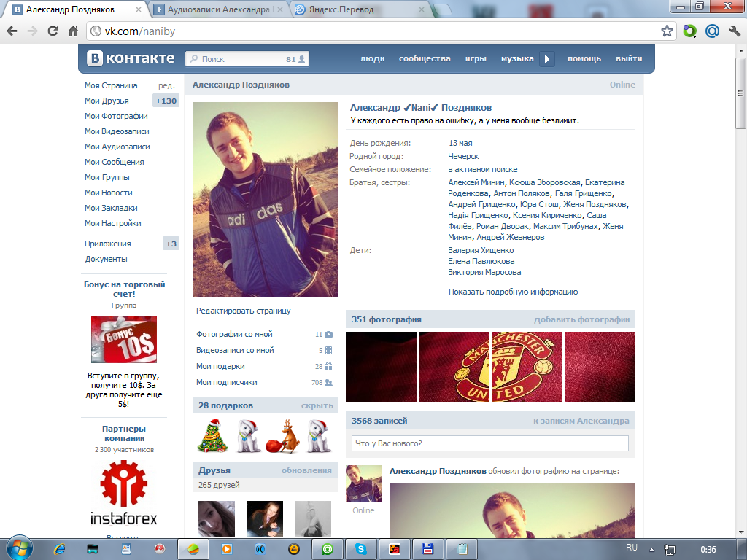Click the +130 friend requests counter
The image size is (747, 560).
(166, 101)
